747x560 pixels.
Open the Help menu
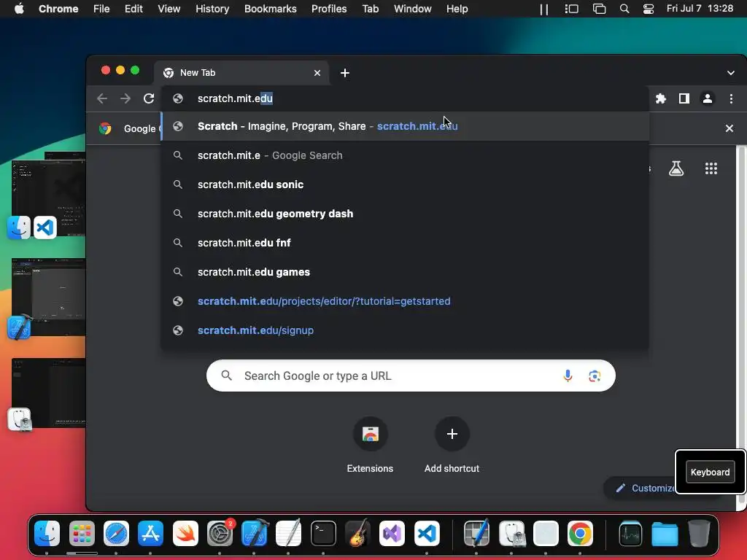point(457,9)
